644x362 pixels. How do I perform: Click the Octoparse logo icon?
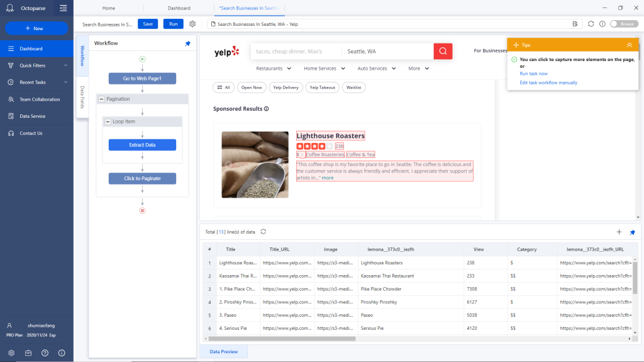pyautogui.click(x=10, y=8)
